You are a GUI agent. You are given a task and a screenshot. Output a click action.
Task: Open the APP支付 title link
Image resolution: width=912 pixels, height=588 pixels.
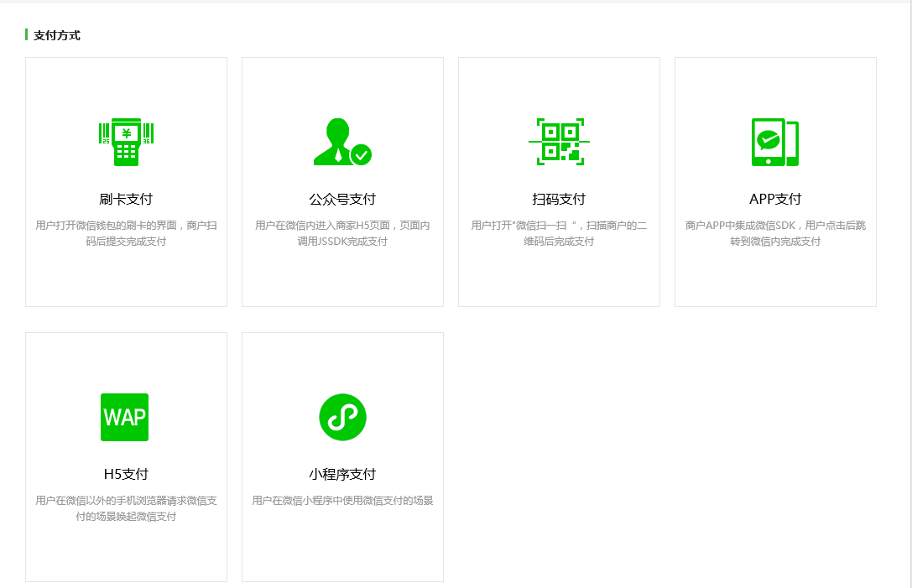click(775, 199)
